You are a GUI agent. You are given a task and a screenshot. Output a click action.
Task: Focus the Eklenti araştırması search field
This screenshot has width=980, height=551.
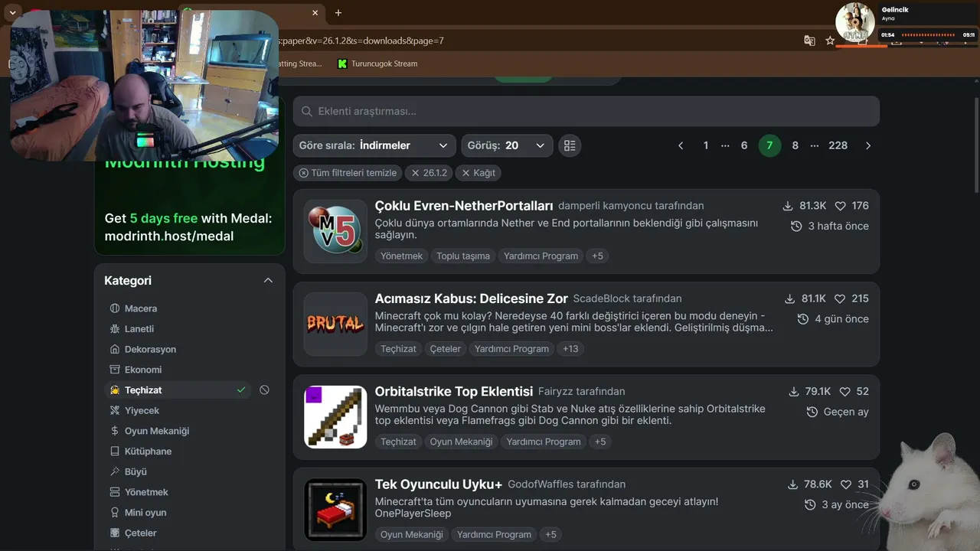pyautogui.click(x=586, y=111)
